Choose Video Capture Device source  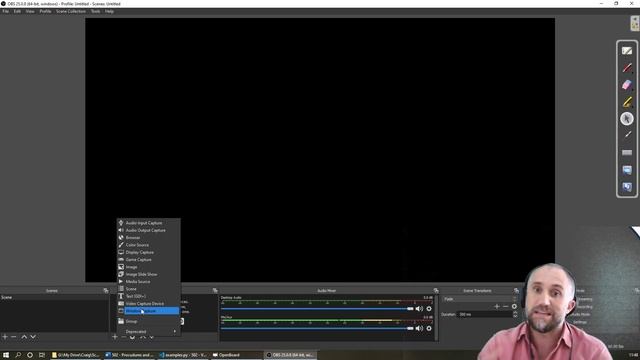[x=149, y=304]
